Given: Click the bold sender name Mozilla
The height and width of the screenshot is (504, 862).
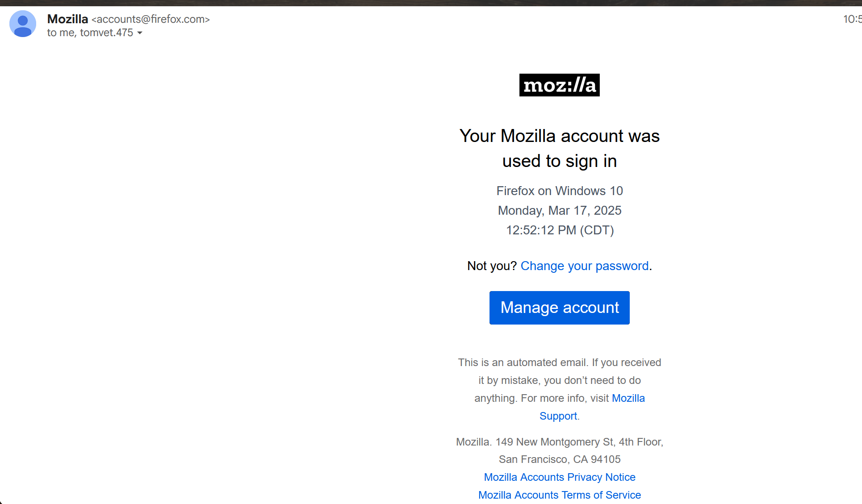Looking at the screenshot, I should tap(67, 19).
